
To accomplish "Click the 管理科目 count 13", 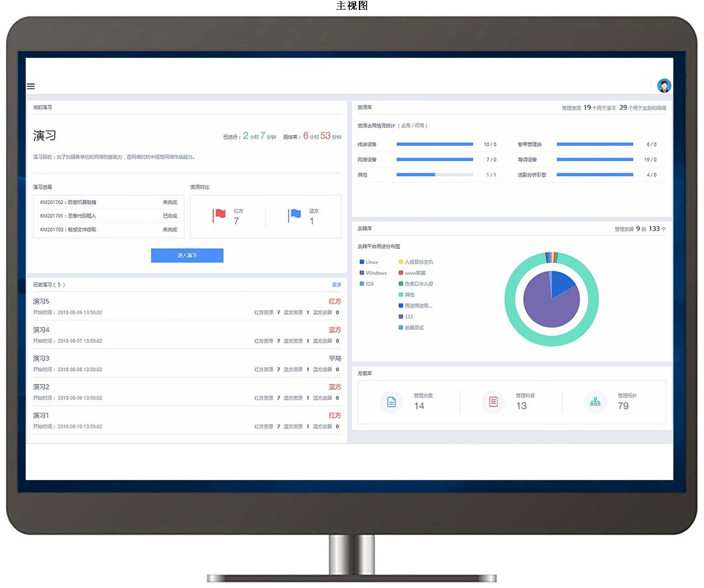I will 521,406.
